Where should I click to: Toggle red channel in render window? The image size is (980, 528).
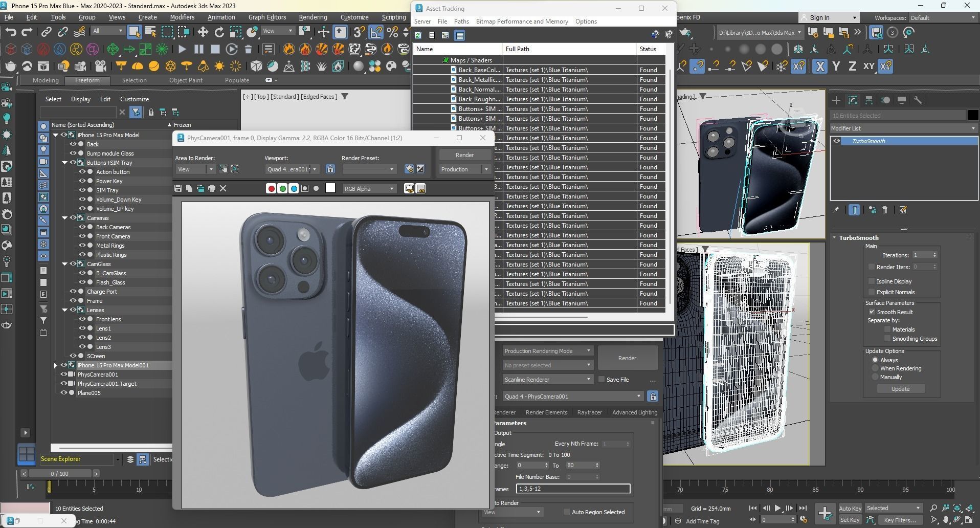pos(271,188)
